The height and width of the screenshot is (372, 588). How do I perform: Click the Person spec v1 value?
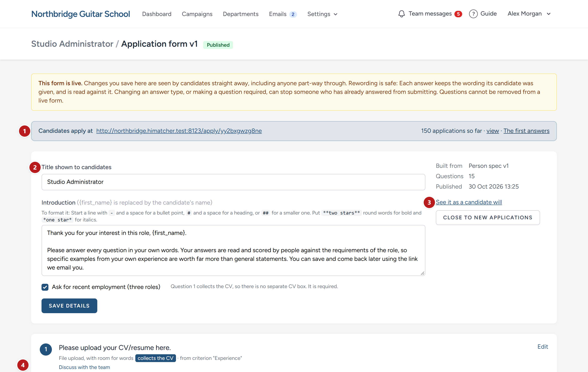pos(489,166)
